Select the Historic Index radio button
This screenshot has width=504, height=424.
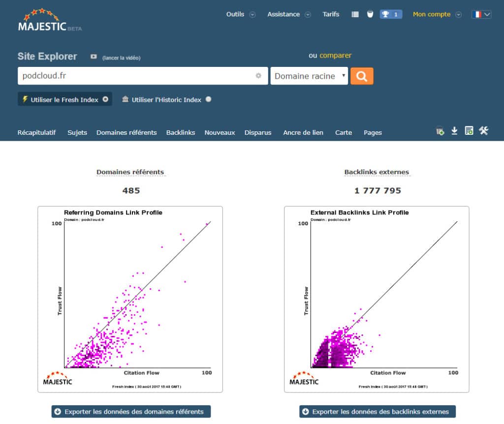click(x=209, y=99)
